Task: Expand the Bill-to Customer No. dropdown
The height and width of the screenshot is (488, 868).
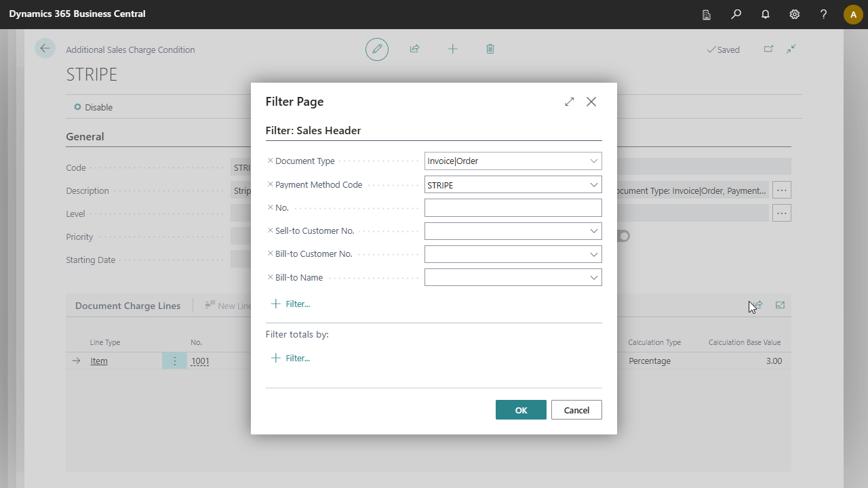Action: coord(593,254)
